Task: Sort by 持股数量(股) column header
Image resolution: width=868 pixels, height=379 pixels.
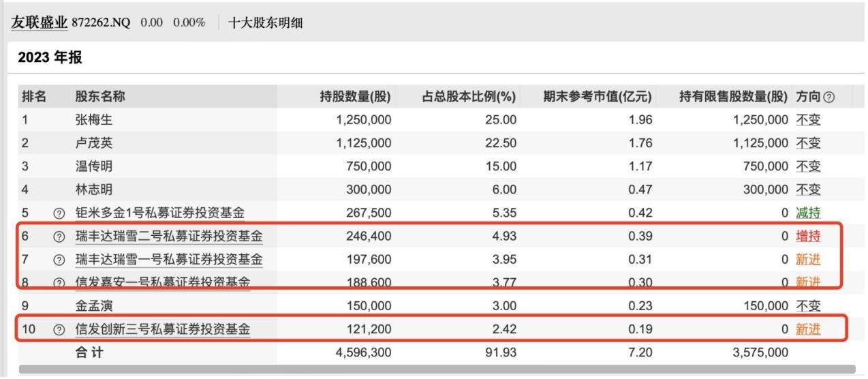Action: point(354,97)
